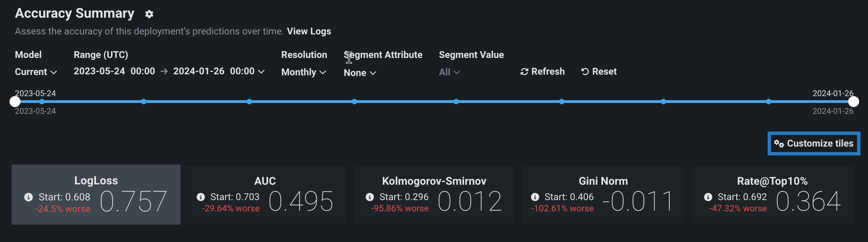
Task: Click the LogLoss tile info icon
Action: click(29, 197)
